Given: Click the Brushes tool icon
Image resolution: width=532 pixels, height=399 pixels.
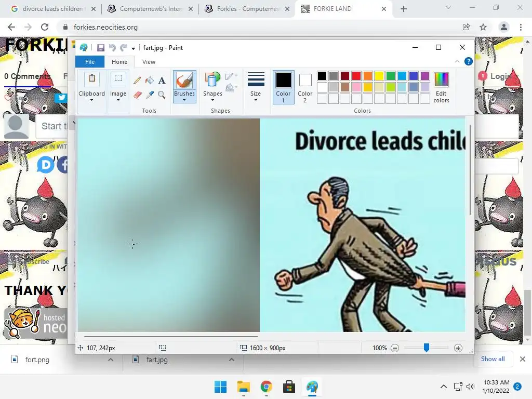Looking at the screenshot, I should [184, 81].
